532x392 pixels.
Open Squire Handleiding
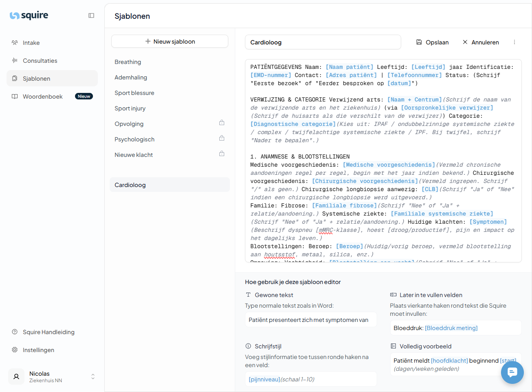click(x=52, y=332)
